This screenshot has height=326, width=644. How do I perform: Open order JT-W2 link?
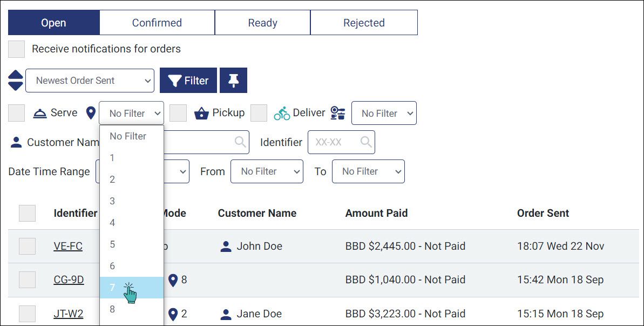68,314
